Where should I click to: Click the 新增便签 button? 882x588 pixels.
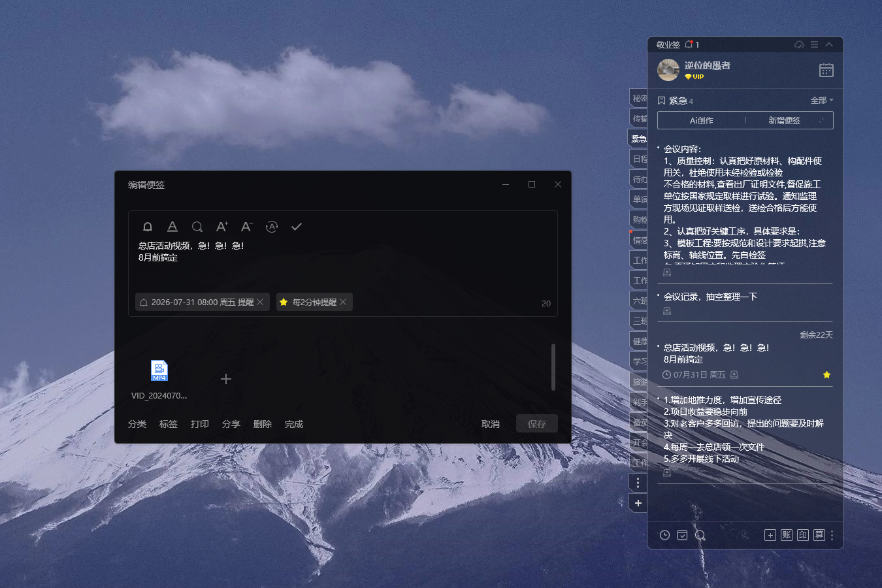click(784, 120)
